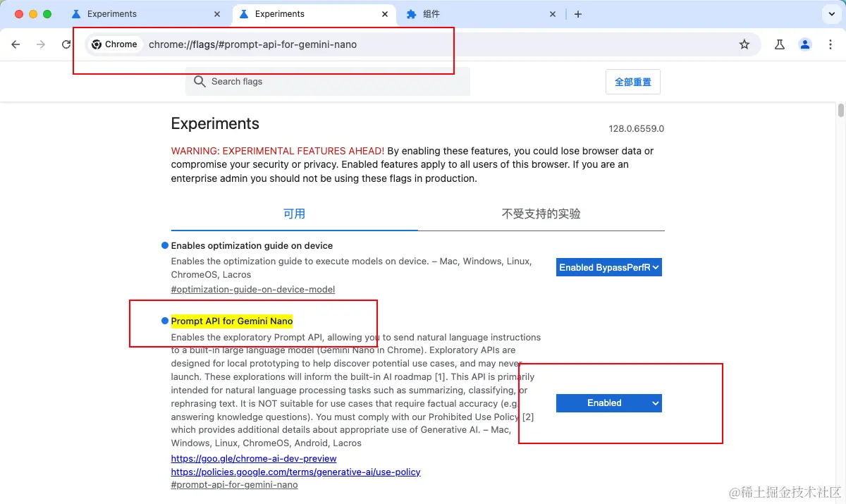Click Enables optimization guide on device title
Screen dimensions: 846x504
coord(252,246)
